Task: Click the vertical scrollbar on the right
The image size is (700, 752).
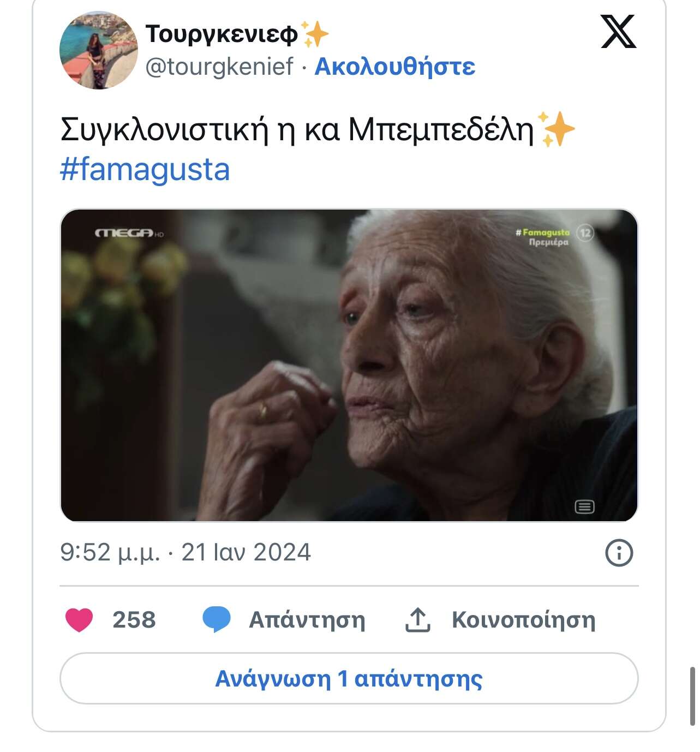Action: (692, 696)
